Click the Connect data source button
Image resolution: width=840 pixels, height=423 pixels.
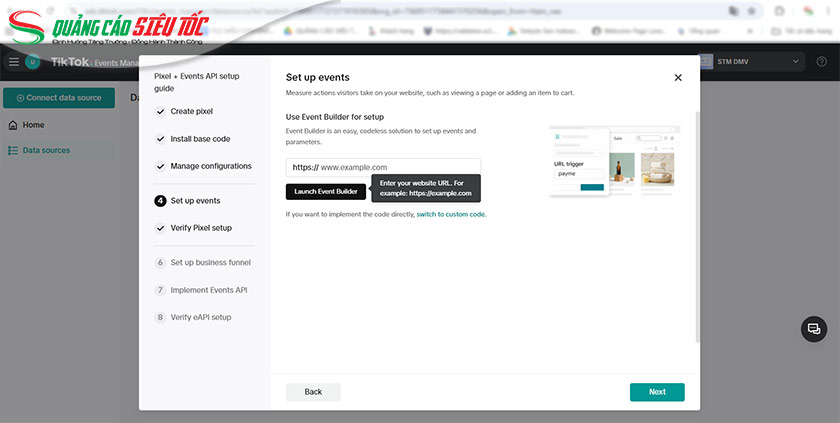59,98
